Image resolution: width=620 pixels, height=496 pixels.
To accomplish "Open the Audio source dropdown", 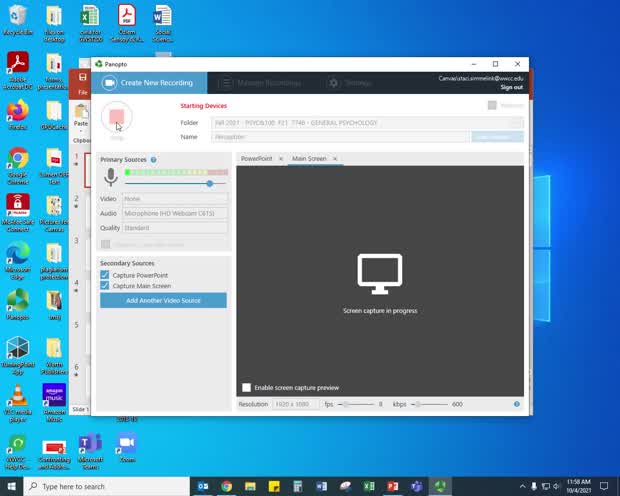I will (x=175, y=213).
